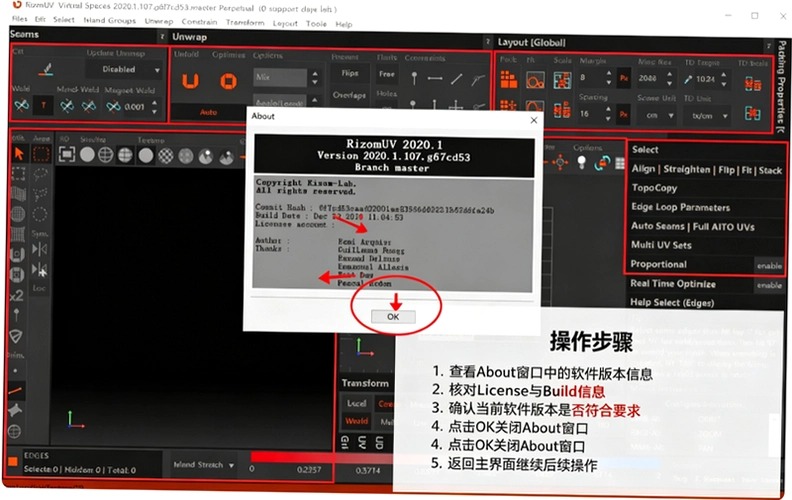Toggle the Free limits button
This screenshot has width=792, height=500.
pos(387,74)
